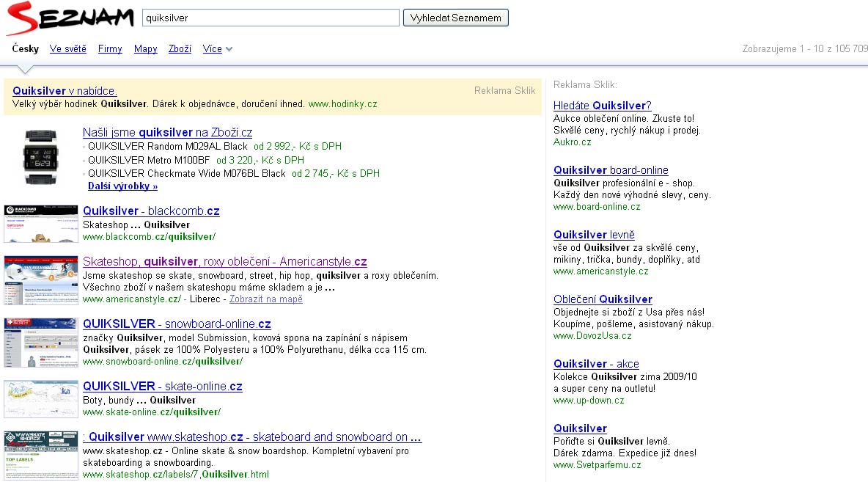The width and height of the screenshot is (868, 482).
Task: Click the www.snowboard-online.cz/quiksilver/ URL text
Action: pyautogui.click(x=163, y=361)
